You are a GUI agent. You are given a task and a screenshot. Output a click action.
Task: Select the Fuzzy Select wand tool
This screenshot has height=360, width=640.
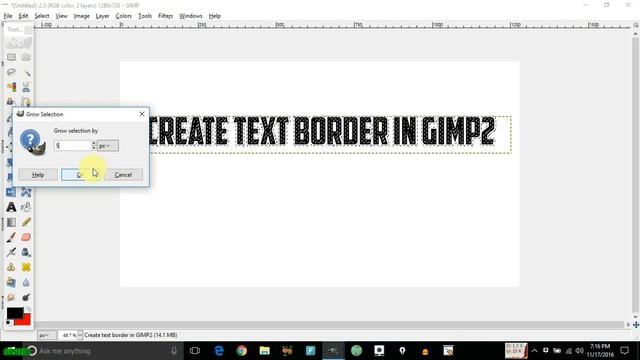click(x=26, y=72)
